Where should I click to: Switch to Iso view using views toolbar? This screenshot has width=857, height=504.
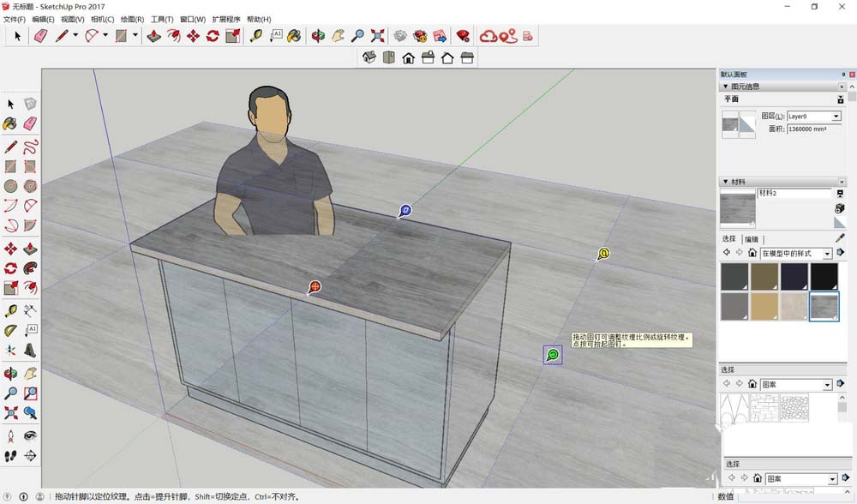pyautogui.click(x=369, y=57)
